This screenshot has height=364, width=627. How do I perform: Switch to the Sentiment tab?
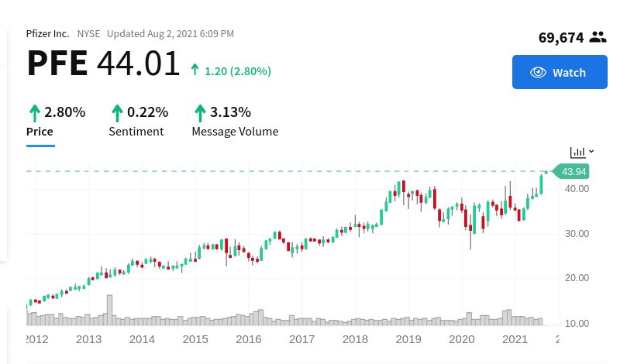click(x=136, y=132)
